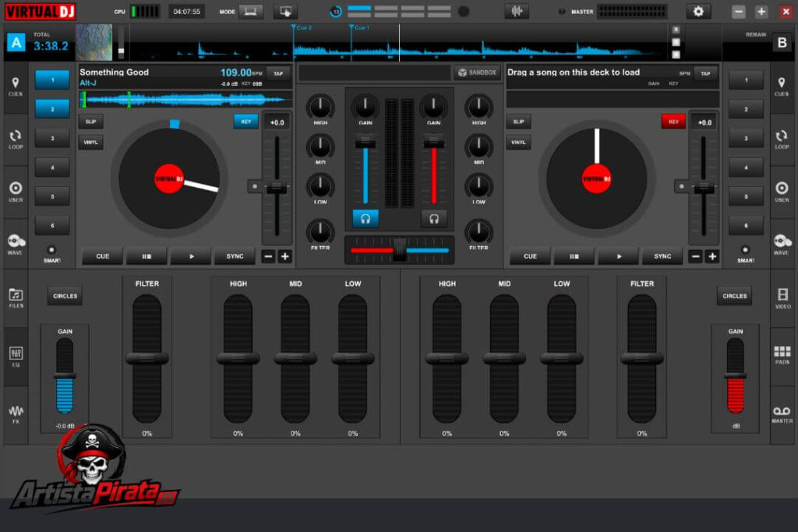Click the VirtualDJ logo

41,11
